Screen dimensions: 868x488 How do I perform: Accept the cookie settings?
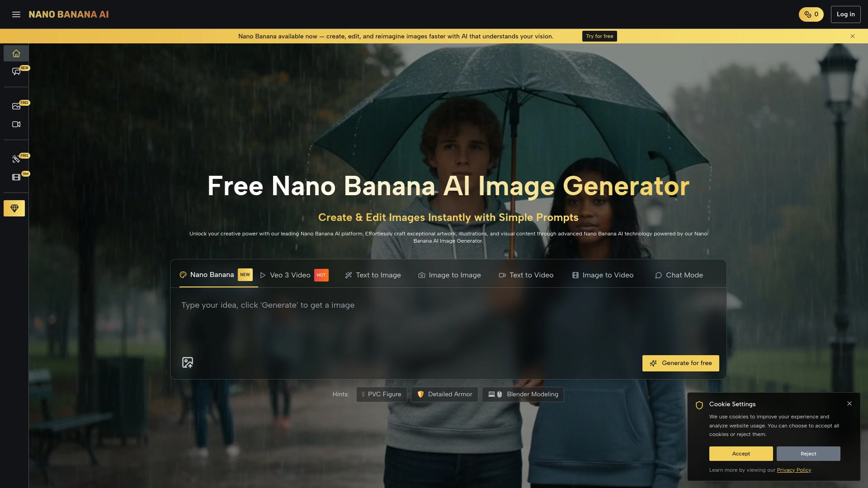[x=741, y=454]
